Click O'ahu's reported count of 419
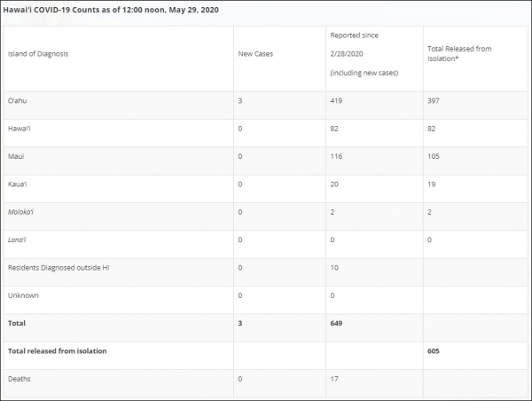This screenshot has height=401, width=532. [336, 100]
